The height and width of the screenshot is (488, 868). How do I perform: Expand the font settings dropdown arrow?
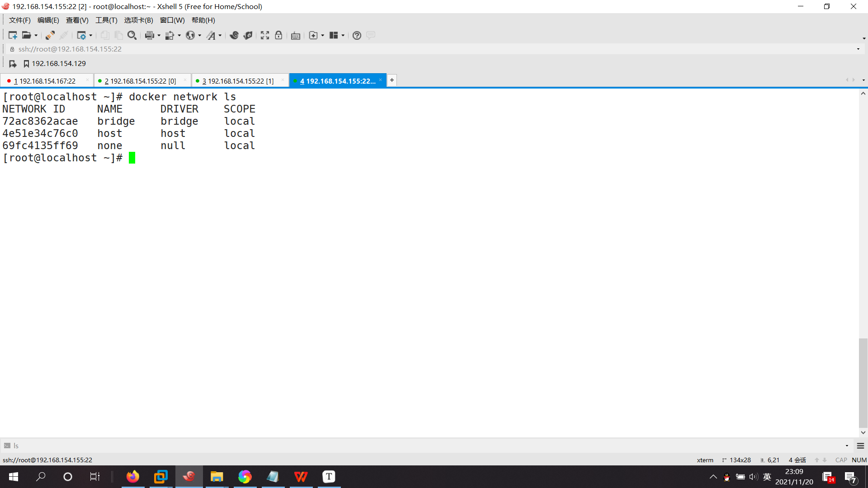(220, 35)
